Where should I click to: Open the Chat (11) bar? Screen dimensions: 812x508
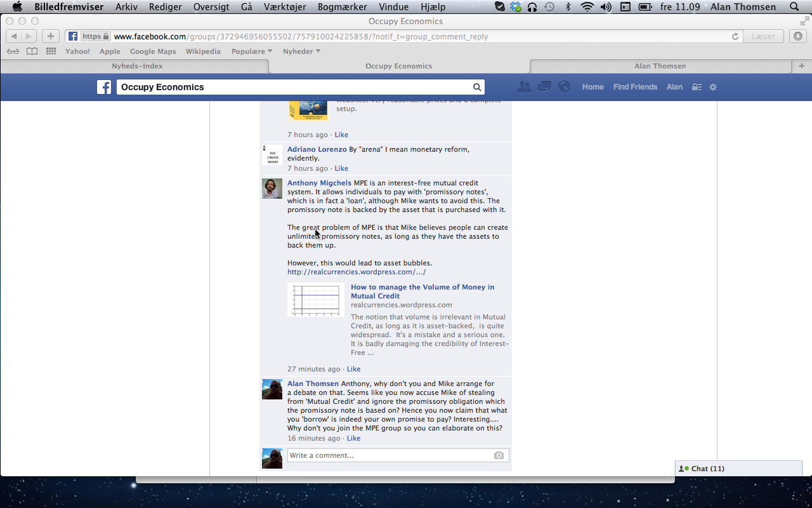738,469
